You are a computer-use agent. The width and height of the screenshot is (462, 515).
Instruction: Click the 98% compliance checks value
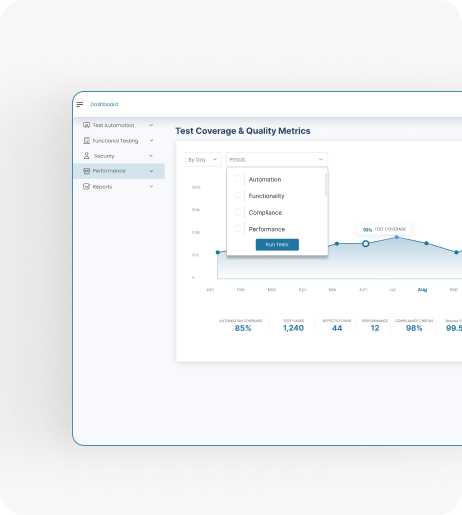point(414,328)
